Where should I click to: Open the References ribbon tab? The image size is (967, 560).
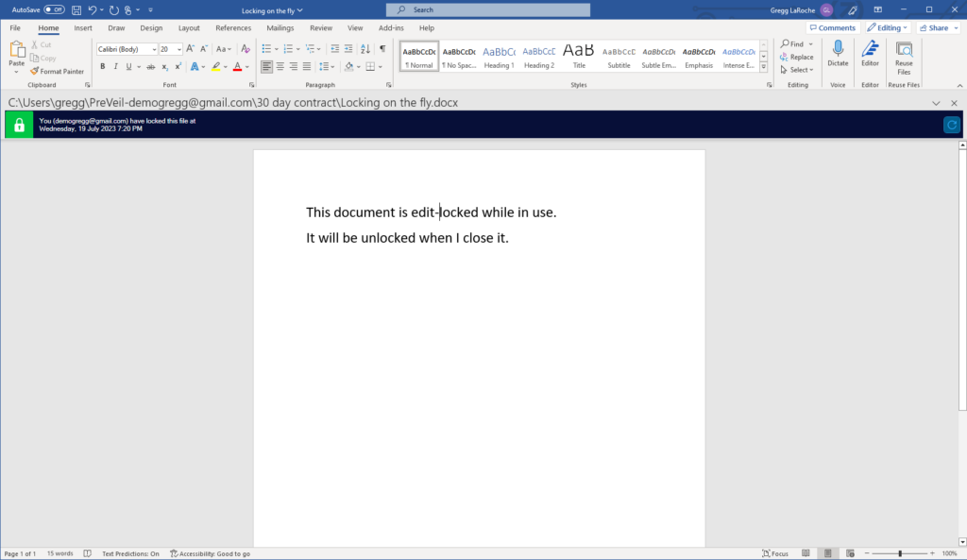(x=233, y=28)
